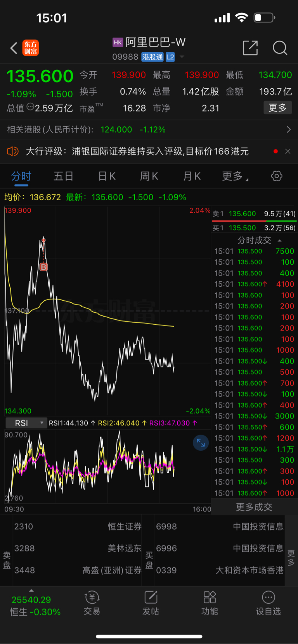
Task: Open the 更多 chart period dropdown
Action: coord(235,176)
